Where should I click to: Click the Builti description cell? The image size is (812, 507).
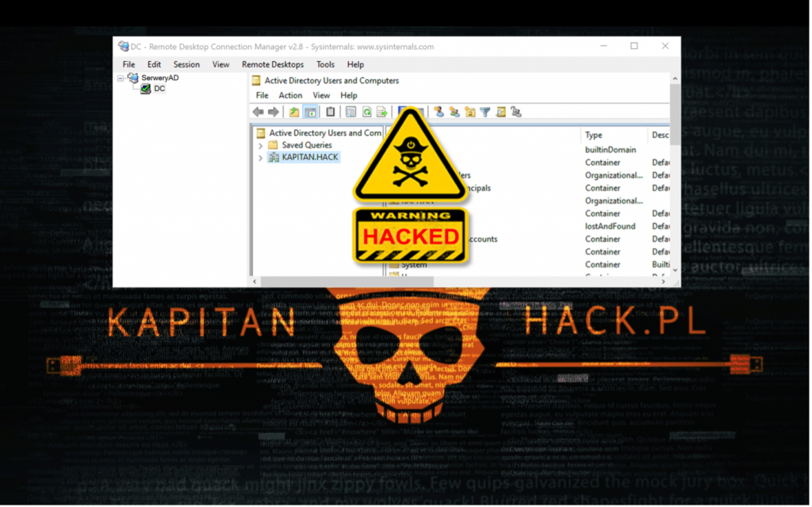pyautogui.click(x=661, y=265)
